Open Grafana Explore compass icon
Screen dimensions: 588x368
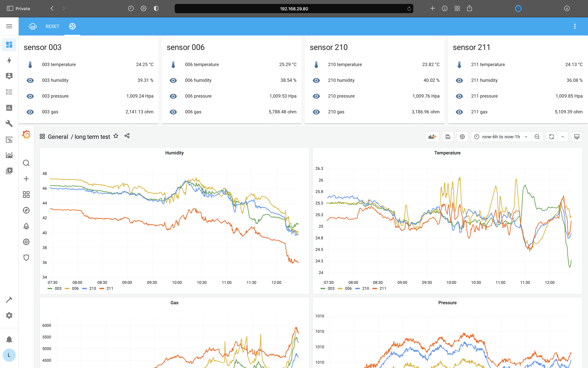click(x=26, y=210)
